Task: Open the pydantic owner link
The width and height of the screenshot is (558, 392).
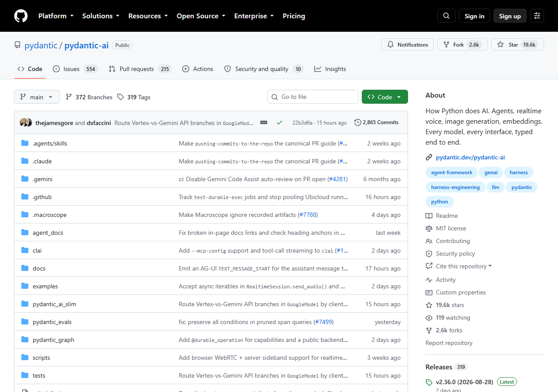Action: coord(41,45)
